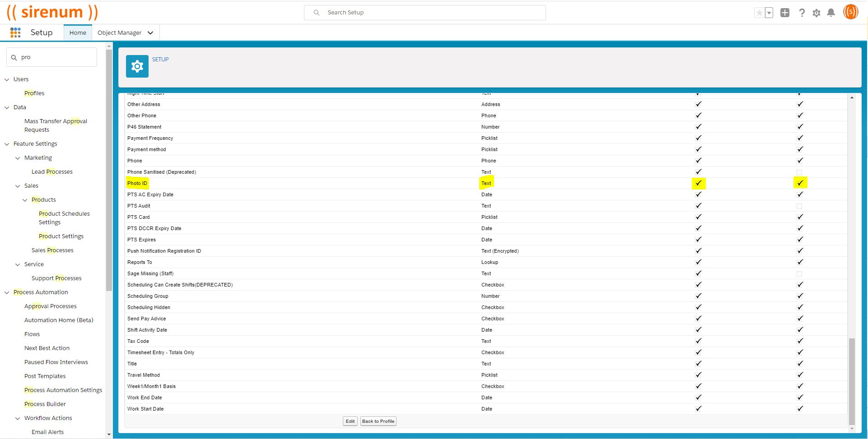Open the setup gear icon in header

tap(816, 13)
